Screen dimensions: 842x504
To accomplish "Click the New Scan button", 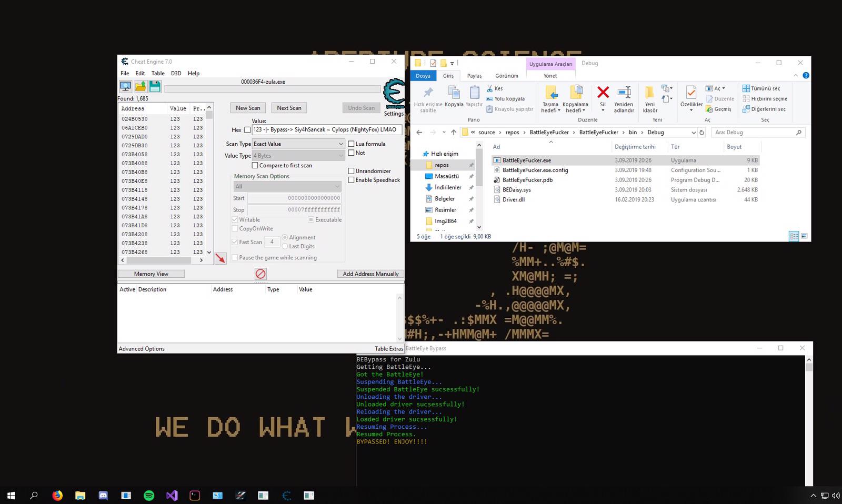I will 248,108.
